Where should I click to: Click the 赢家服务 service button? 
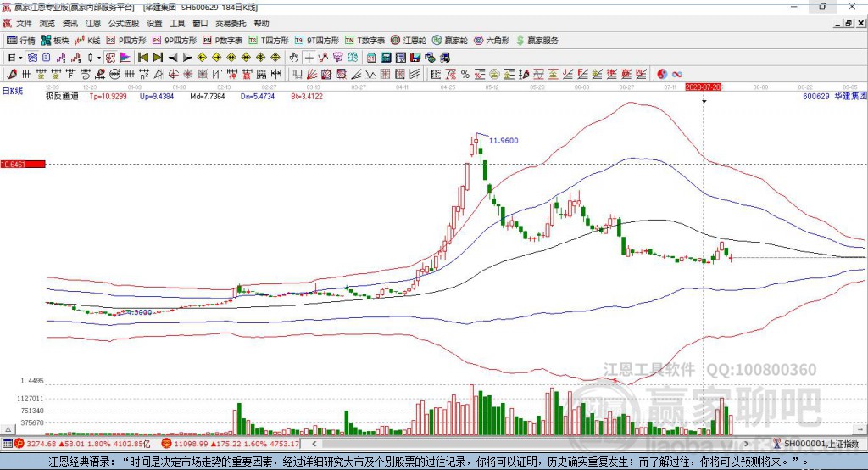(x=537, y=41)
